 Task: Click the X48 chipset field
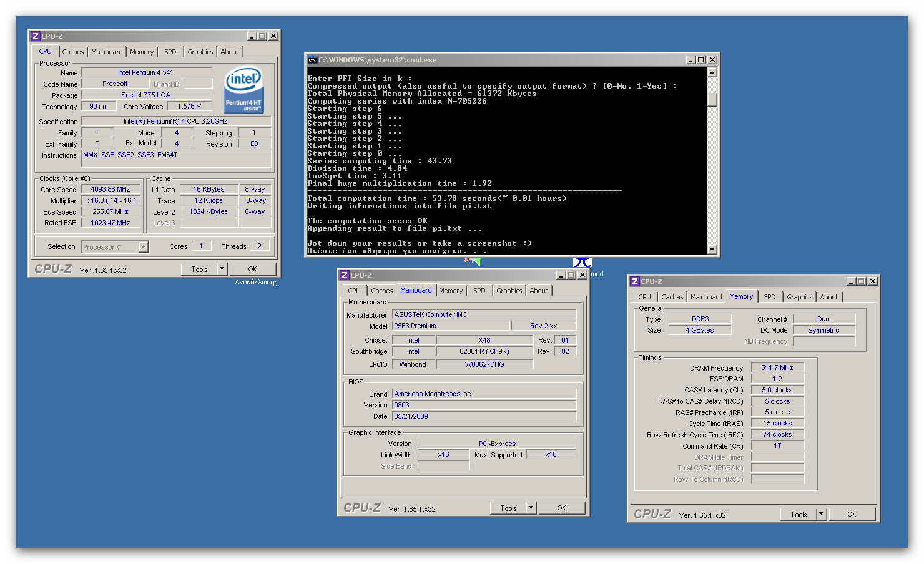pyautogui.click(x=484, y=340)
